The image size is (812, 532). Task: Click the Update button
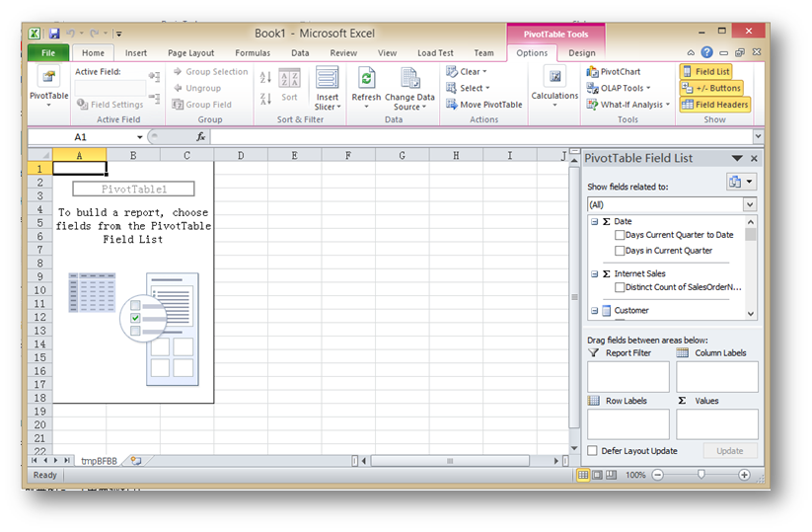point(730,451)
